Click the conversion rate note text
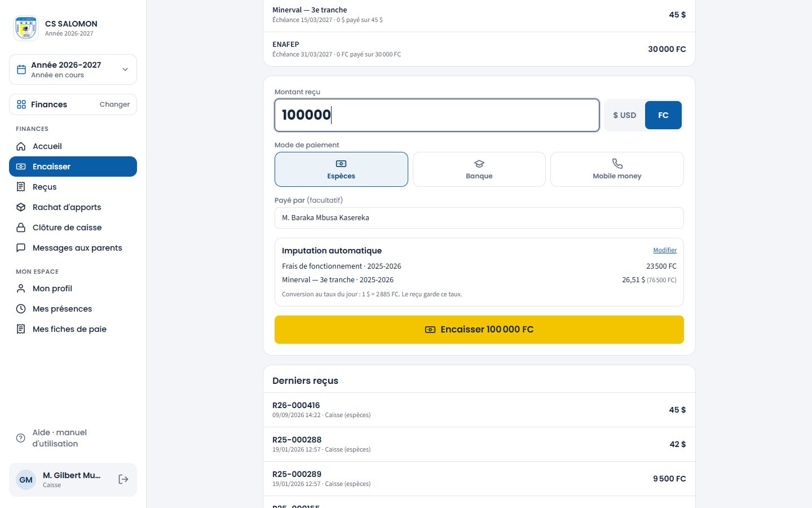Screen dimensions: 812x508 (x=372, y=294)
